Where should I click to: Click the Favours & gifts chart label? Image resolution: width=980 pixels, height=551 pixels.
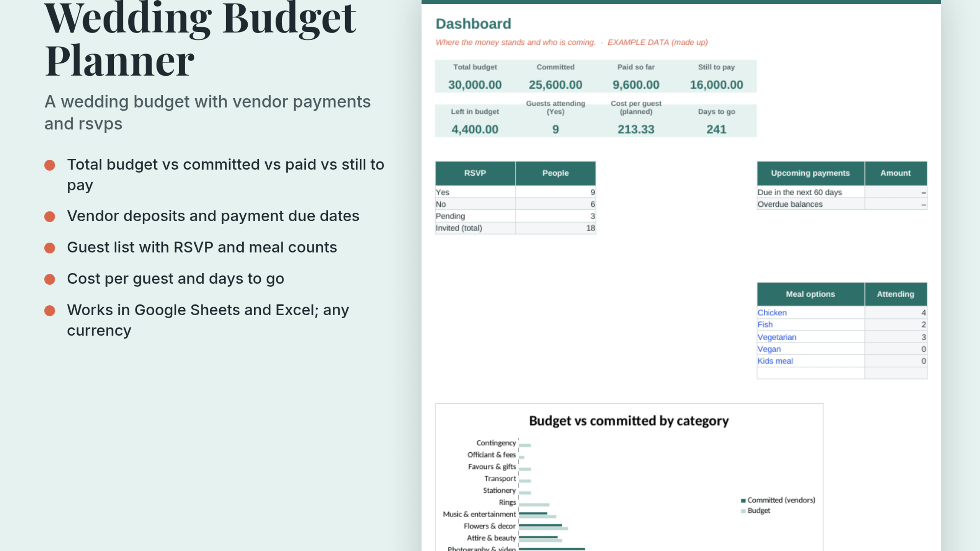click(492, 467)
